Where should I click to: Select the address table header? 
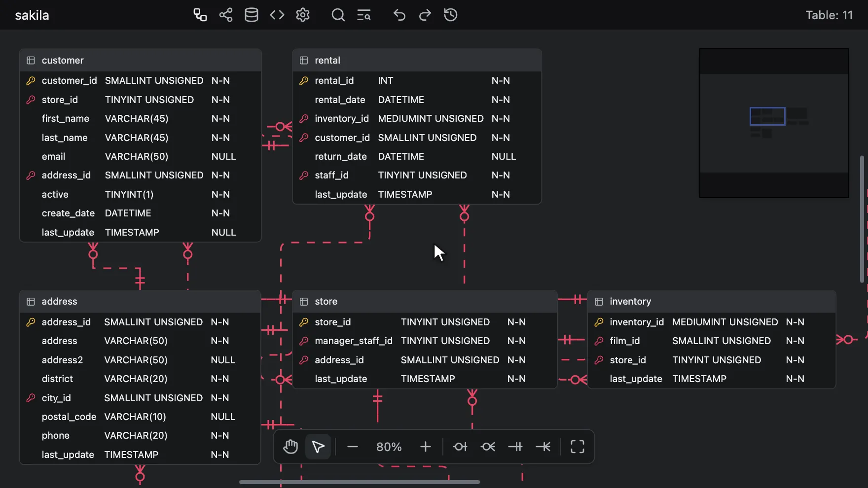[140, 302]
